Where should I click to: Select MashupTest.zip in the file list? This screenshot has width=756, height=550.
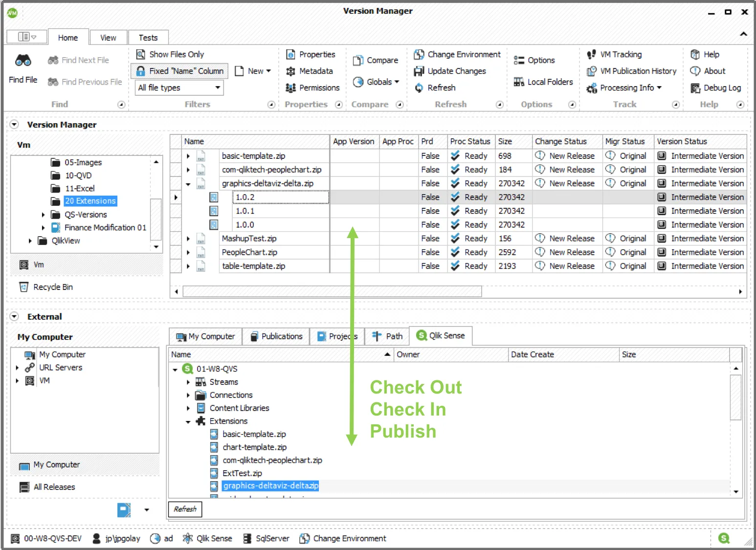pos(249,239)
